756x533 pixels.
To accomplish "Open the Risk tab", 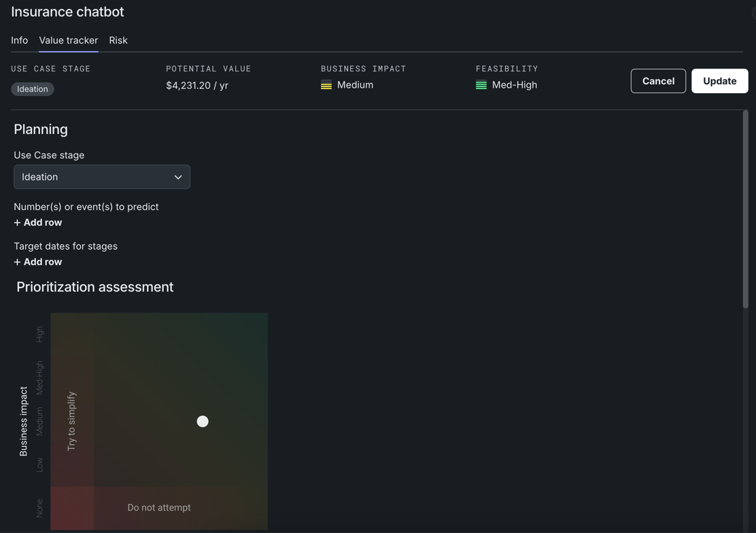I will coord(118,40).
